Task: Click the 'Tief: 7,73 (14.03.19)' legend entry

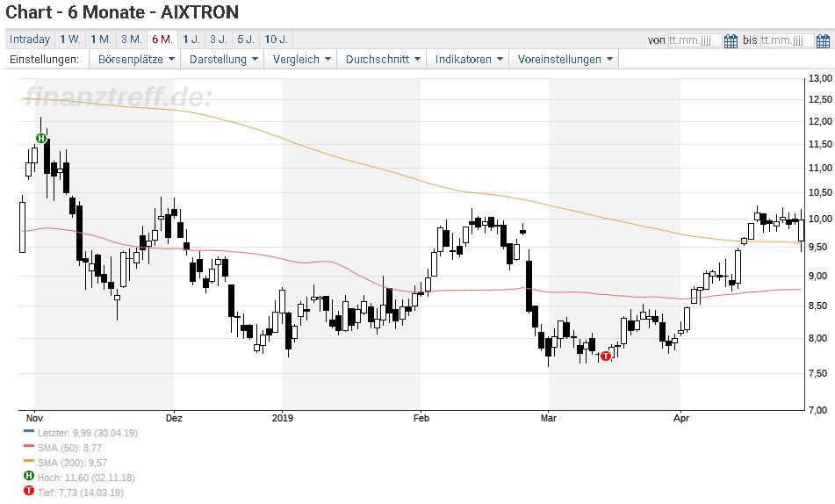Action: (x=80, y=493)
